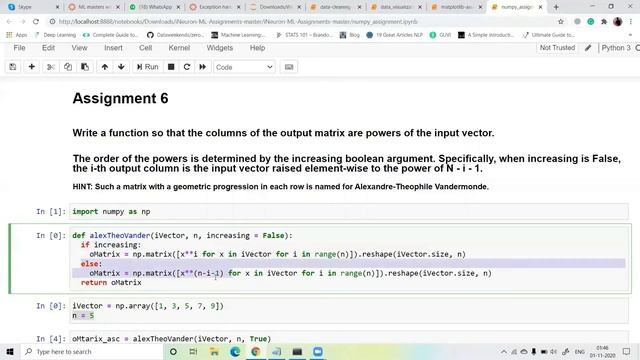
Task: Move selected cell up arrow
Action: (x=105, y=67)
